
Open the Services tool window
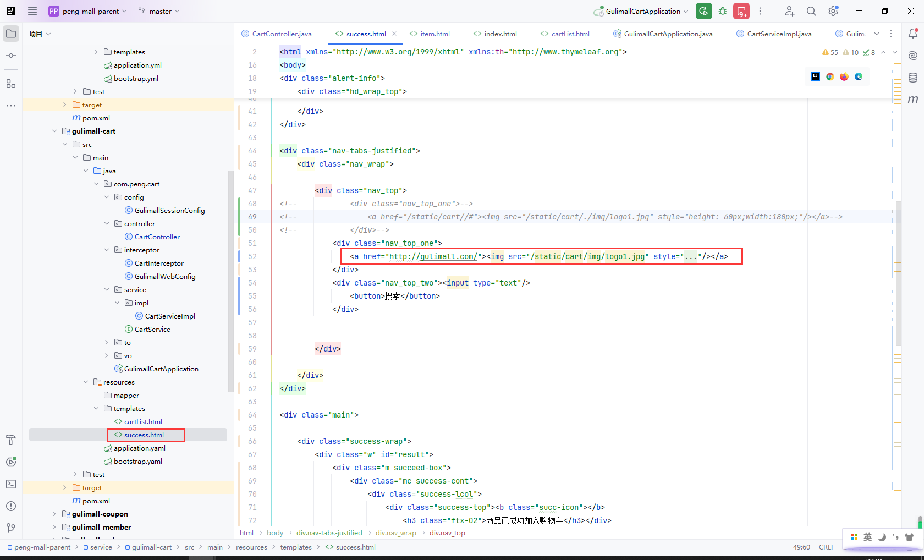(x=11, y=462)
